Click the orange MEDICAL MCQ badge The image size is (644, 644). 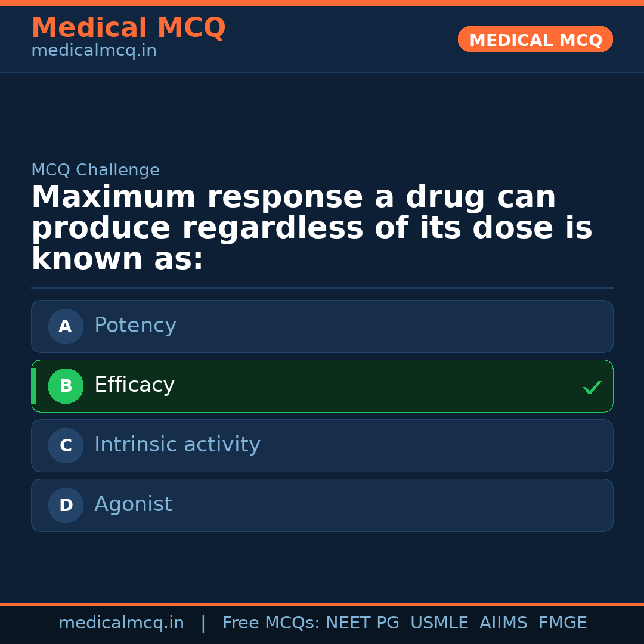point(535,40)
